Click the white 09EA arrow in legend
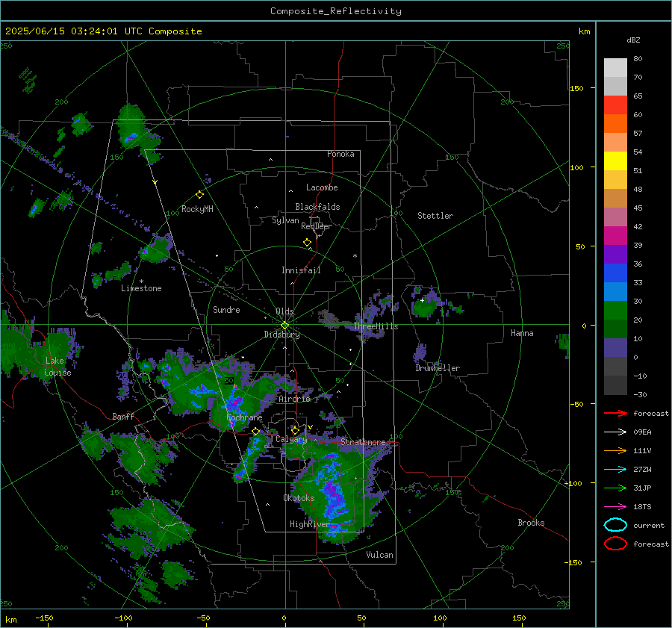The width and height of the screenshot is (672, 628). click(615, 432)
